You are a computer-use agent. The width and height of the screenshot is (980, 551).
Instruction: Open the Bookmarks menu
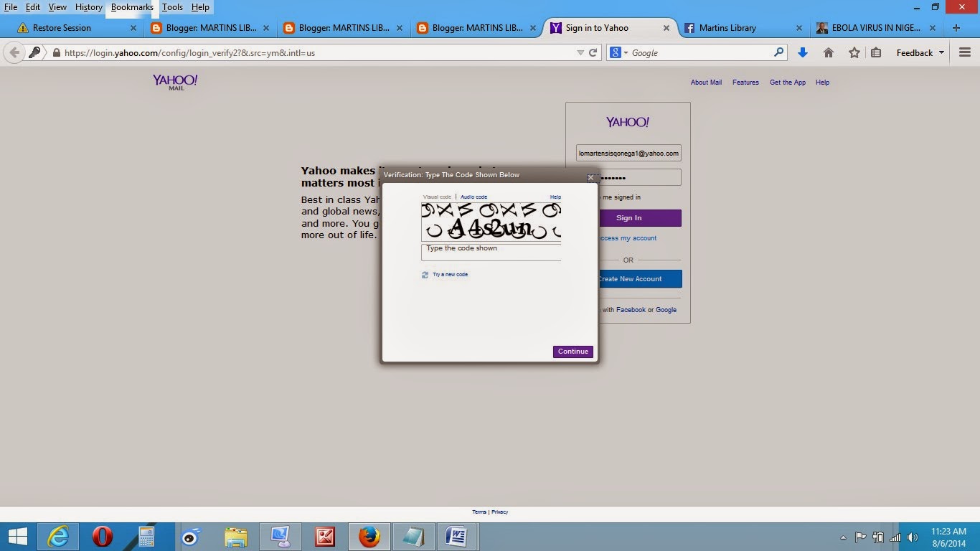tap(132, 7)
